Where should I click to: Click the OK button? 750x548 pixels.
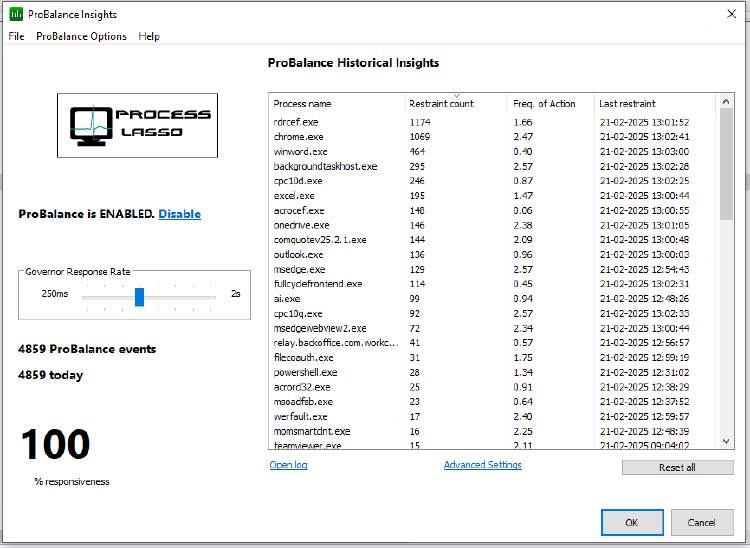point(631,522)
